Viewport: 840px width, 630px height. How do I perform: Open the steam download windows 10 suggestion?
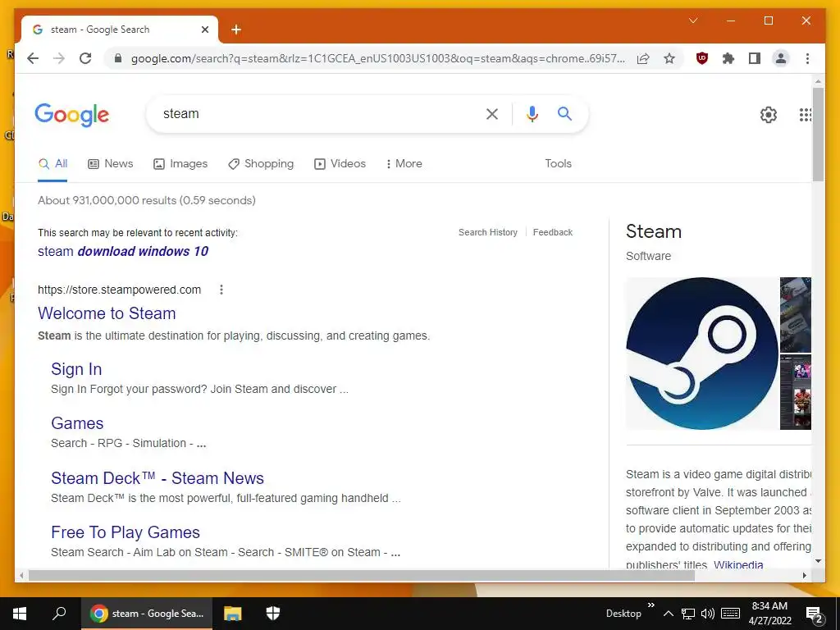coord(123,251)
